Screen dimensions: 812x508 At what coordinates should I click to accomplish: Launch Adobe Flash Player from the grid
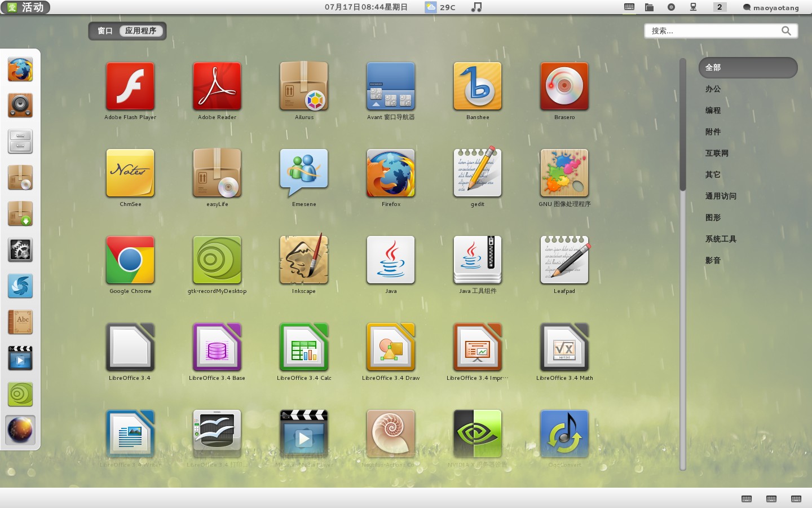(130, 86)
